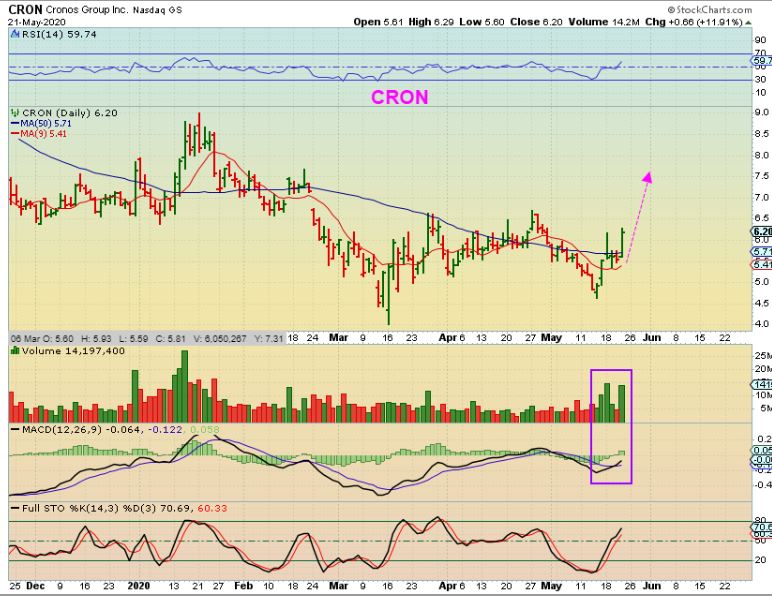Click the tallest green volume bar in January
The image size is (772, 596).
[x=185, y=386]
